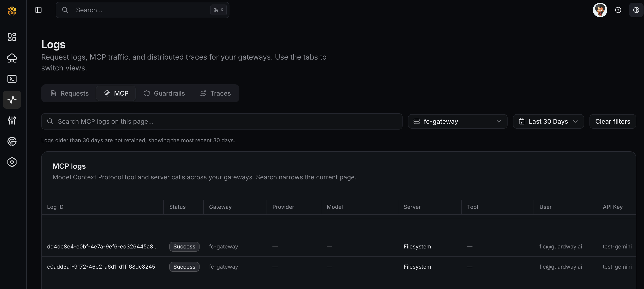Image resolution: width=644 pixels, height=289 pixels.
Task: Switch to the Traces tab
Action: pos(215,93)
